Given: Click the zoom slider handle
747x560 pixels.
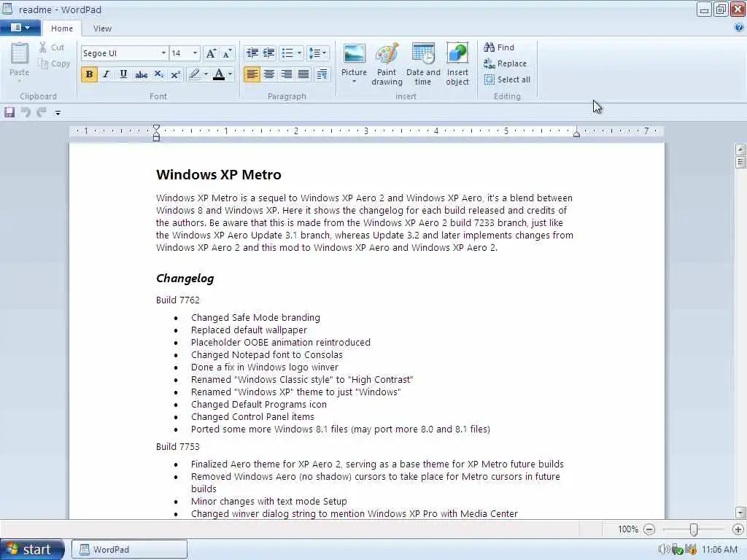Looking at the screenshot, I should pos(694,529).
